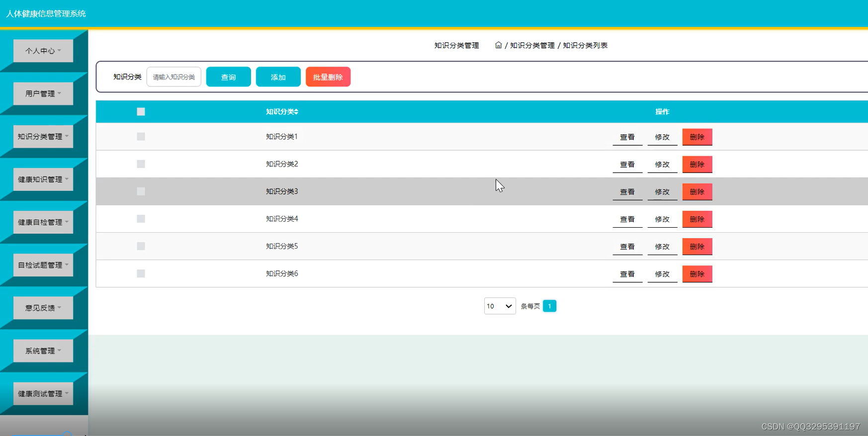Viewport: 868px width, 436px height.
Task: Click the 人体健康信息管理系统 title
Action: click(x=46, y=14)
